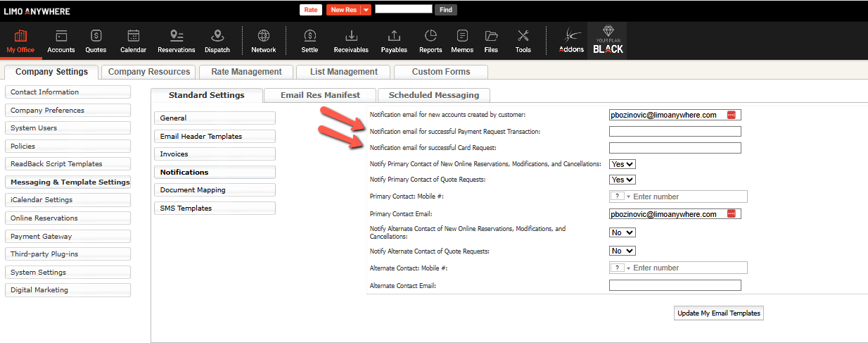
Task: Switch to Custom Forms tab
Action: pos(440,72)
